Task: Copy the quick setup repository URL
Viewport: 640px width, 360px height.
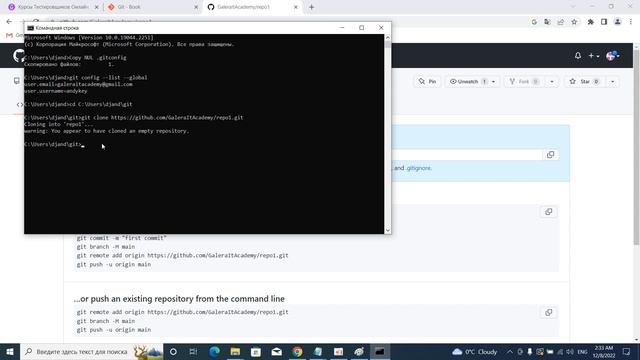Action: [550, 155]
